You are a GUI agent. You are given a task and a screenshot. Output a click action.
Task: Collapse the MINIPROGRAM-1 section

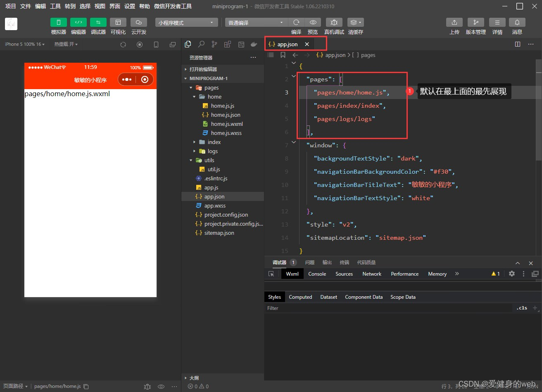point(223,78)
